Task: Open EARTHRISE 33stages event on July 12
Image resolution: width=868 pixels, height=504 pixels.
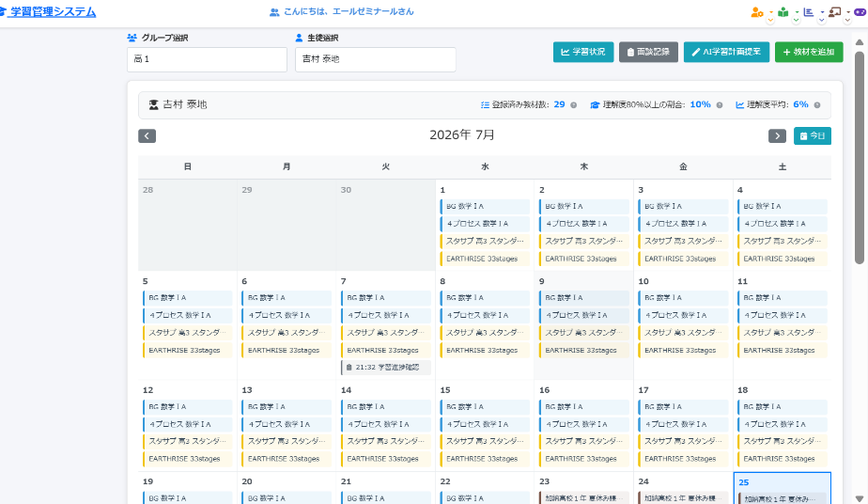Action: coord(188,459)
